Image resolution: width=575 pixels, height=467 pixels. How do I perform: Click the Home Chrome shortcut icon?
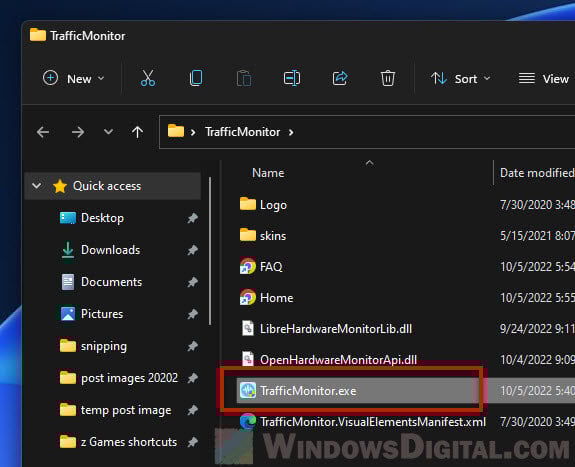(x=248, y=298)
